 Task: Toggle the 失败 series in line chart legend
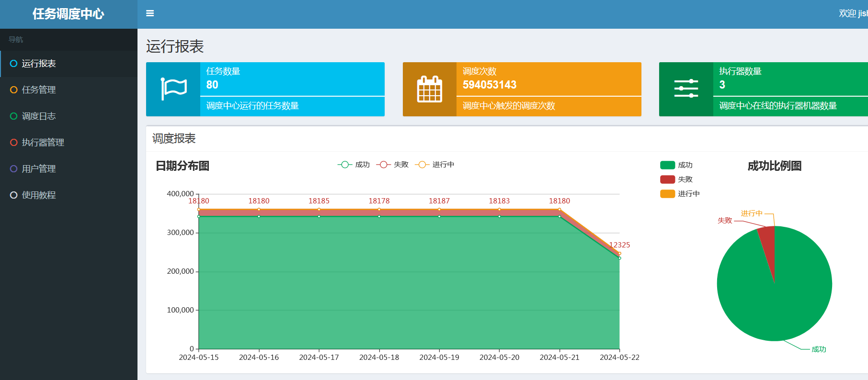pos(392,165)
